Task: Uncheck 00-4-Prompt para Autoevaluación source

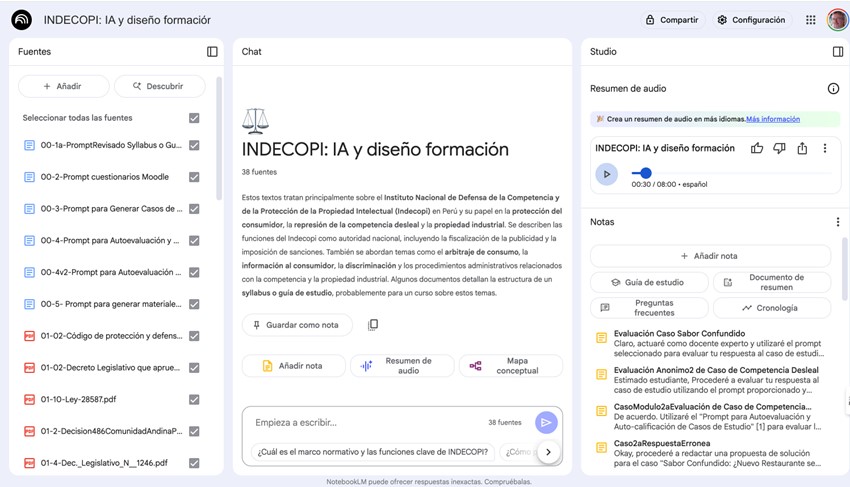Action: (194, 240)
